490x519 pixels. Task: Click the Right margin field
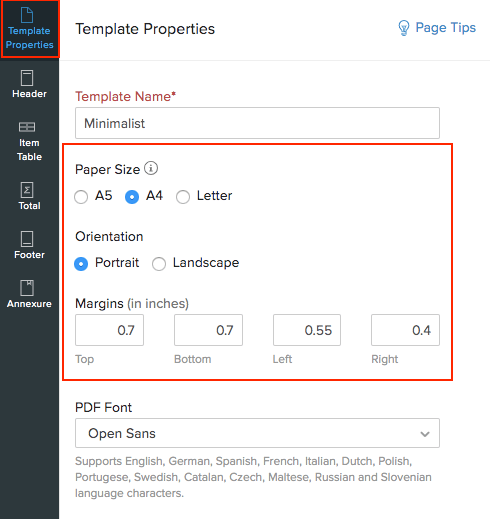405,330
